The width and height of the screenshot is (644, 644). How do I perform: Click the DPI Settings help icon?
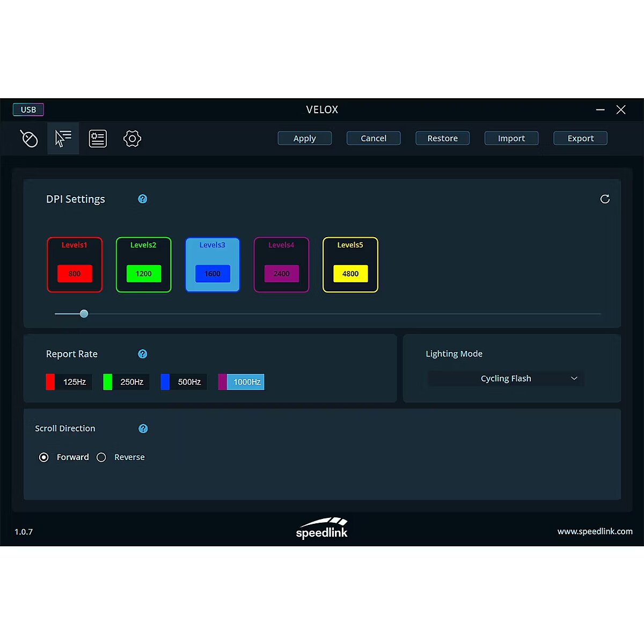(x=143, y=199)
